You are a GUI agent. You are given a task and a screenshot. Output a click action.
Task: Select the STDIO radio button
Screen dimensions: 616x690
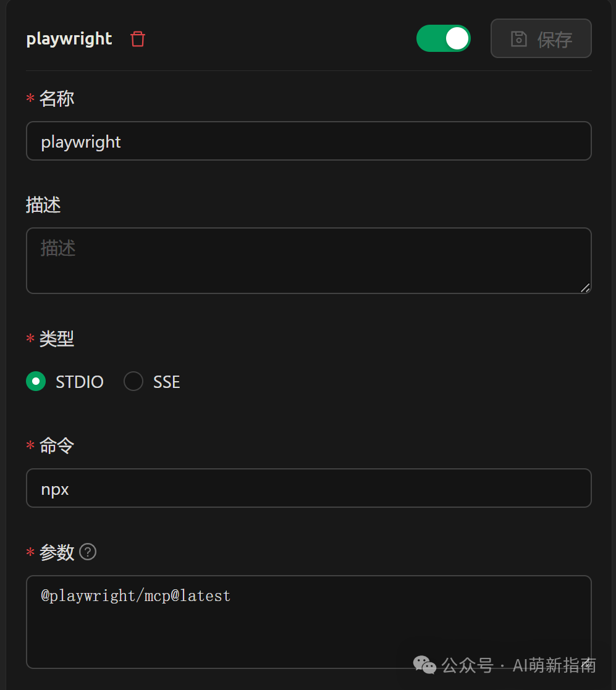(x=36, y=382)
